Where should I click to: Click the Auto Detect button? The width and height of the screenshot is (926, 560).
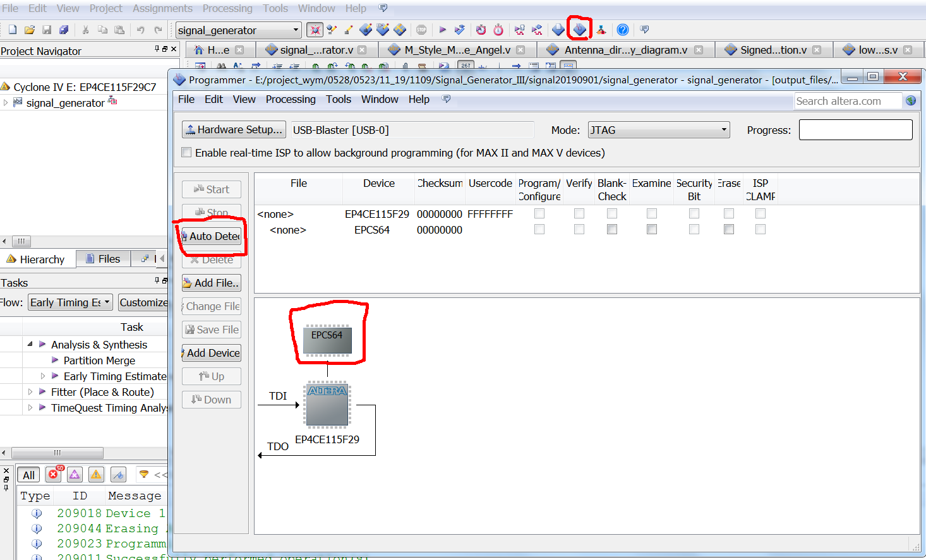(x=212, y=236)
